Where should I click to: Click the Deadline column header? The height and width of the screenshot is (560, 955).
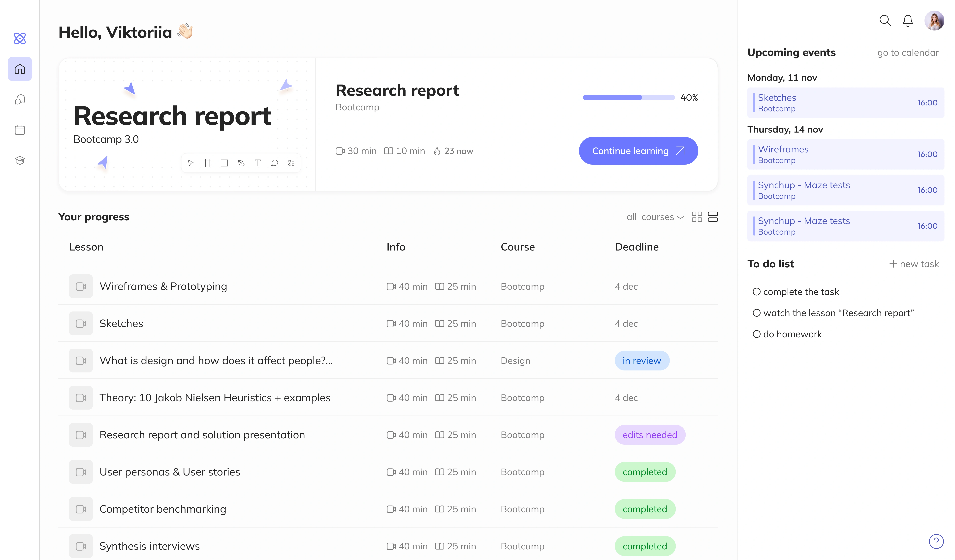[x=636, y=247]
